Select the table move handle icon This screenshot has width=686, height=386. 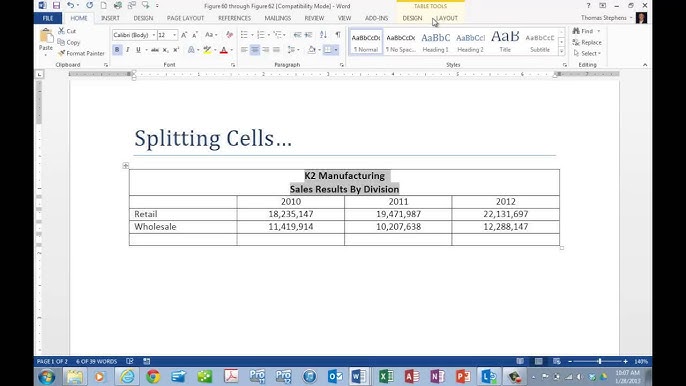126,165
